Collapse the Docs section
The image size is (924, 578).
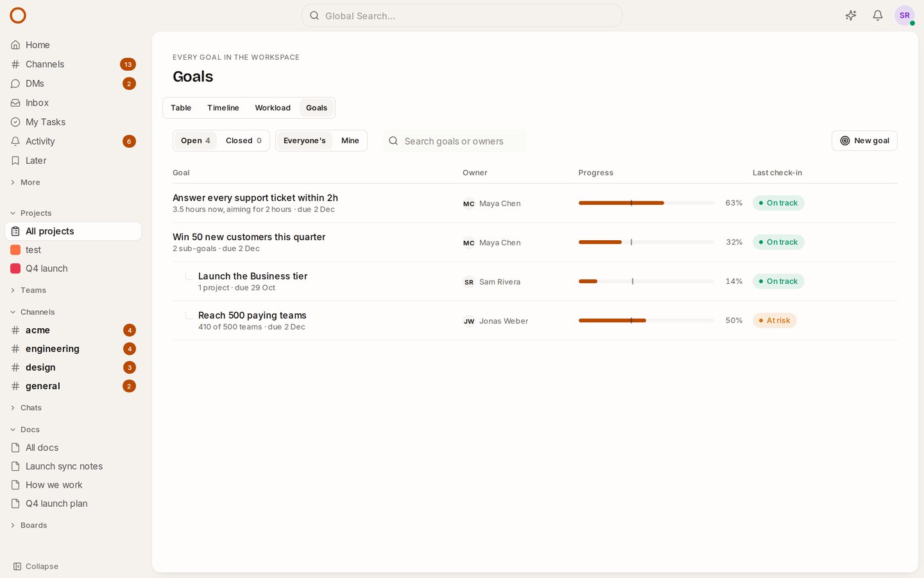click(25, 430)
